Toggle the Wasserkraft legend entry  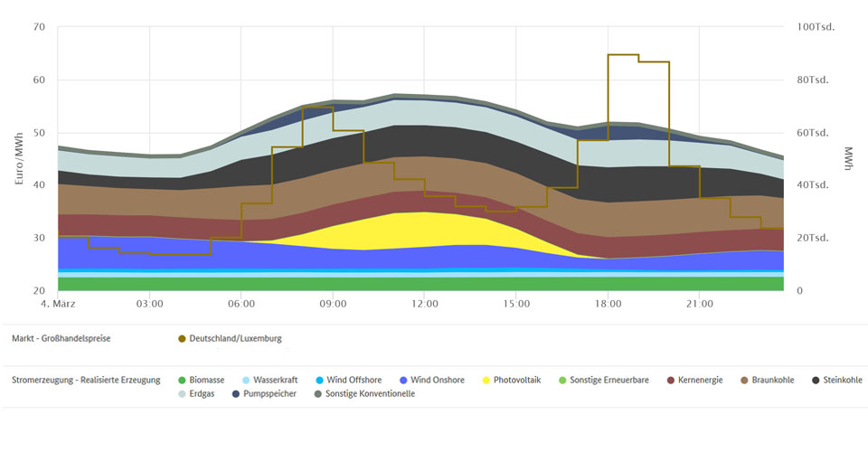pyautogui.click(x=270, y=380)
